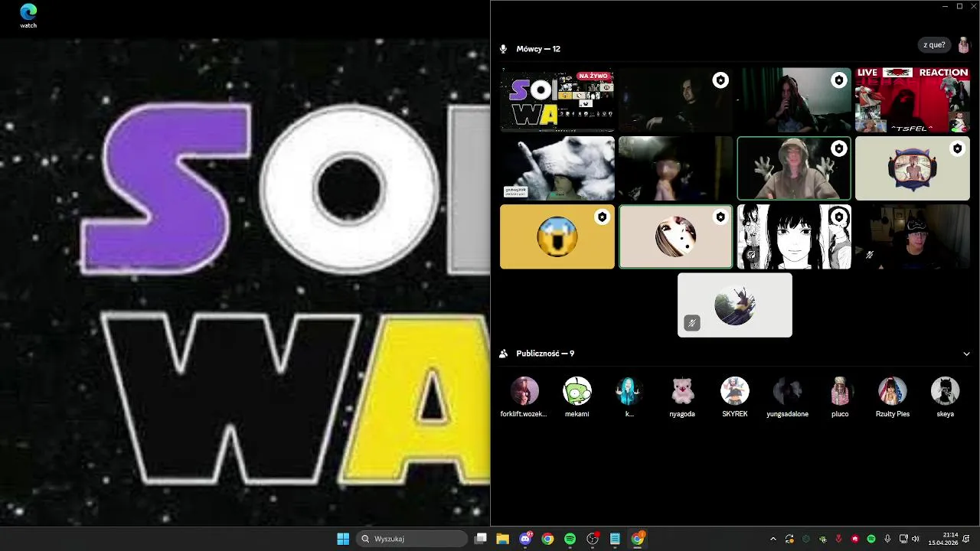980x551 pixels.
Task: Open the Windows Start menu
Action: pos(343,539)
